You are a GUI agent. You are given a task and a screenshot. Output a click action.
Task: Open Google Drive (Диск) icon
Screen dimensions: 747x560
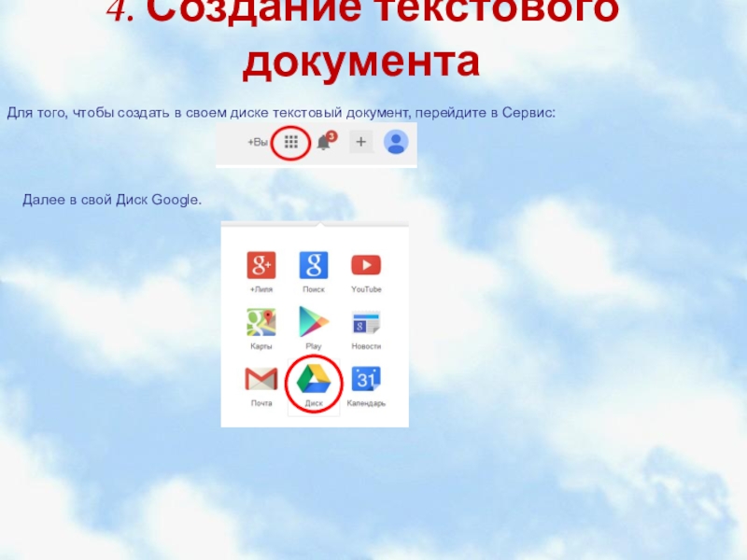[314, 379]
